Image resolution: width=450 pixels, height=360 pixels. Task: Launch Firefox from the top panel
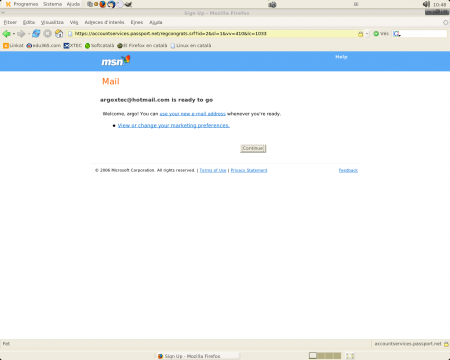[x=102, y=4]
